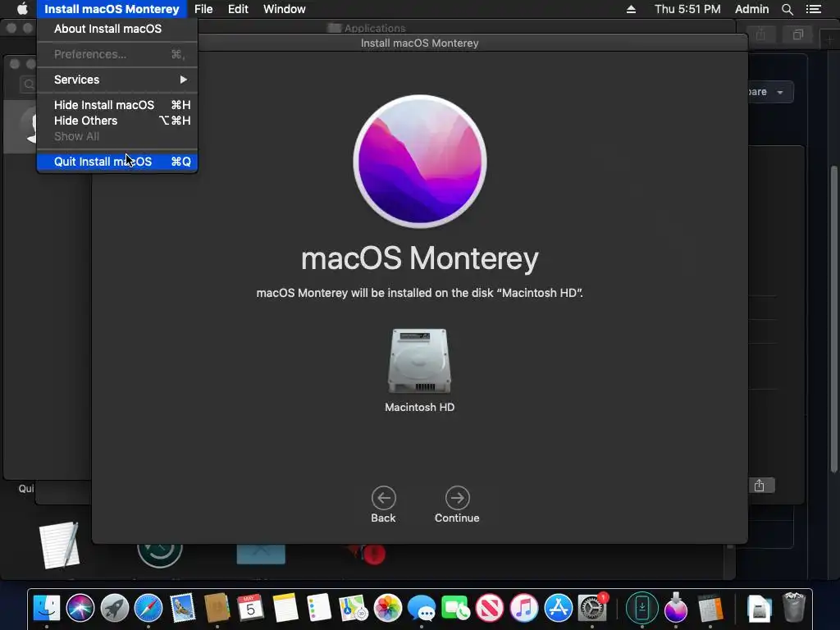Viewport: 840px width, 630px height.
Task: Launch Siri from the Dock
Action: [x=80, y=608]
